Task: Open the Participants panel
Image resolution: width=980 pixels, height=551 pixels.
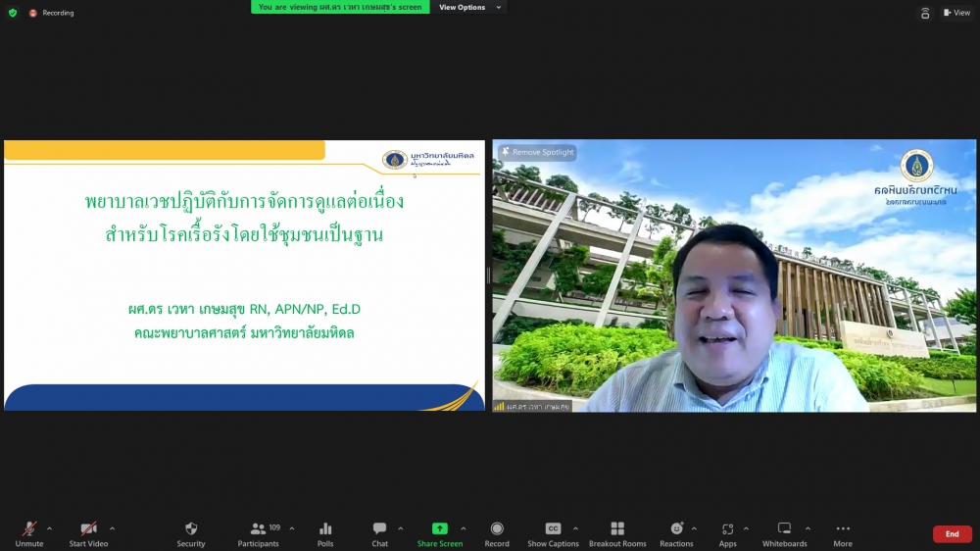Action: coord(259,529)
